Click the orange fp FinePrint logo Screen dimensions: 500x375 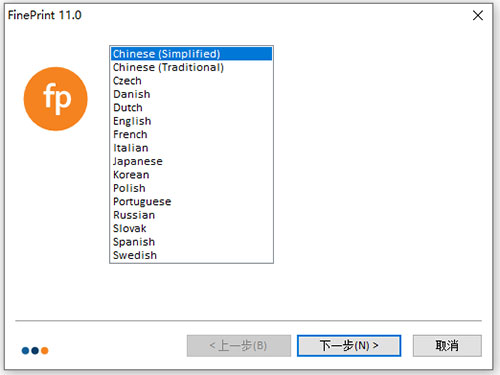click(56, 99)
